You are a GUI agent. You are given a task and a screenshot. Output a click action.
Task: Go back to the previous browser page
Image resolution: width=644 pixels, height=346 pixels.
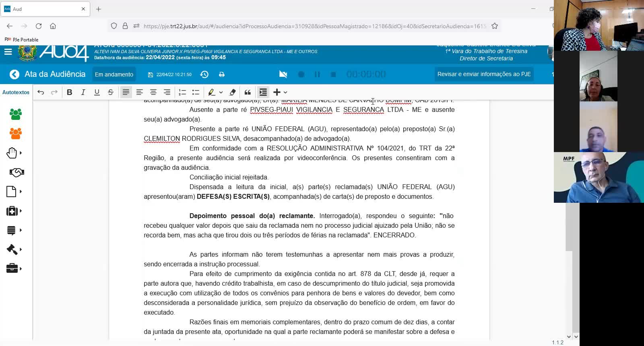pos(10,26)
